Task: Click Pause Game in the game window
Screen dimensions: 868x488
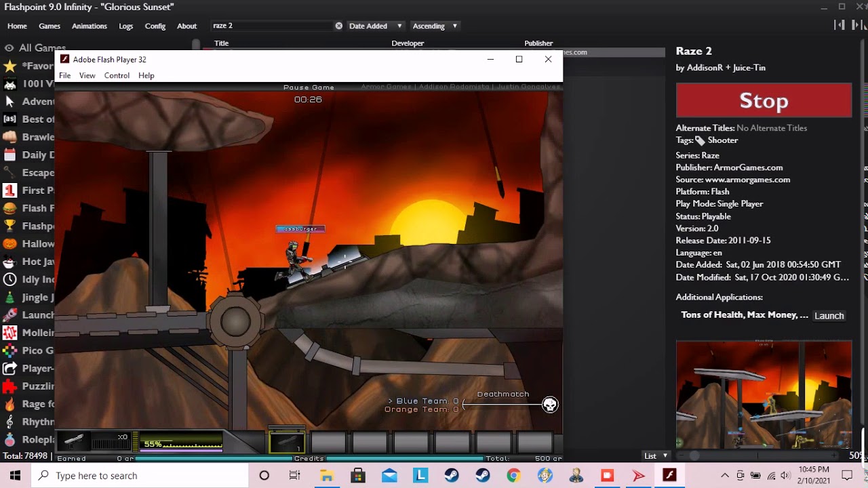Action: [309, 87]
